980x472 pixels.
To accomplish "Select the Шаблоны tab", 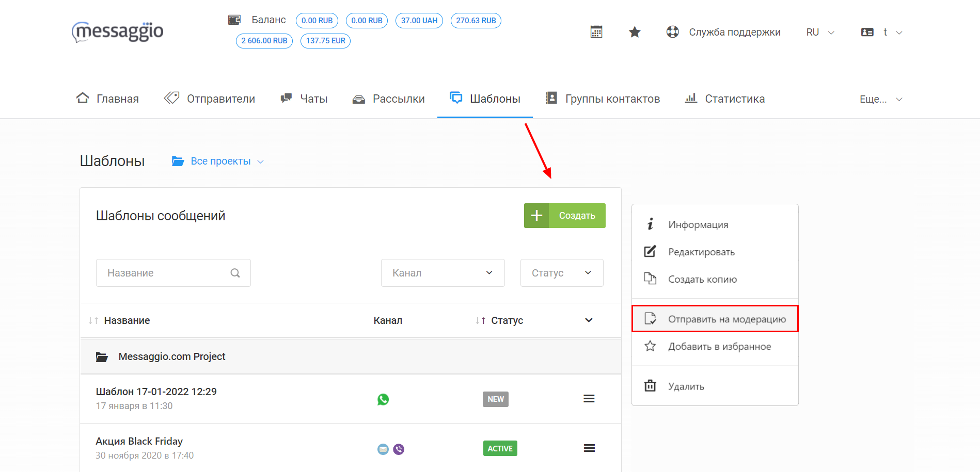I will coord(485,99).
